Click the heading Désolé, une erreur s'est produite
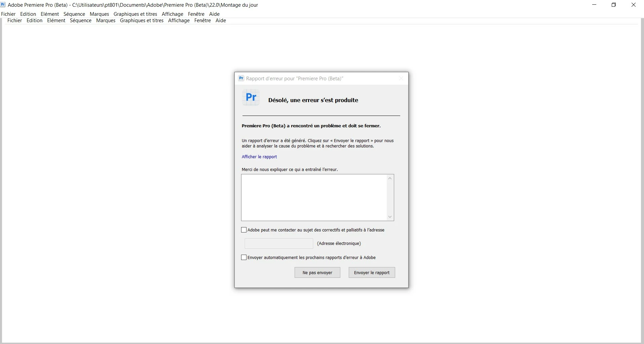Image resolution: width=644 pixels, height=344 pixels. [x=313, y=100]
